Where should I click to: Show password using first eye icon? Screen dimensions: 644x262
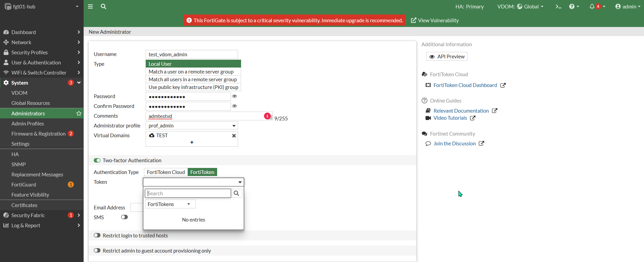(x=235, y=96)
